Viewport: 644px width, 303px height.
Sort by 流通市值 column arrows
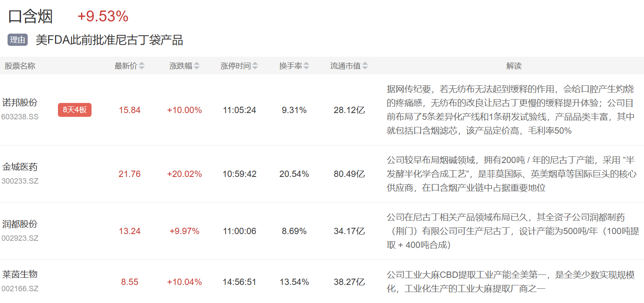click(365, 66)
